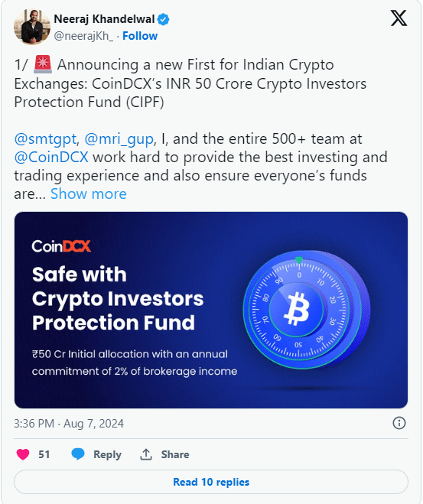Open the @CoinDCX mention
This screenshot has width=423, height=504.
click(51, 158)
